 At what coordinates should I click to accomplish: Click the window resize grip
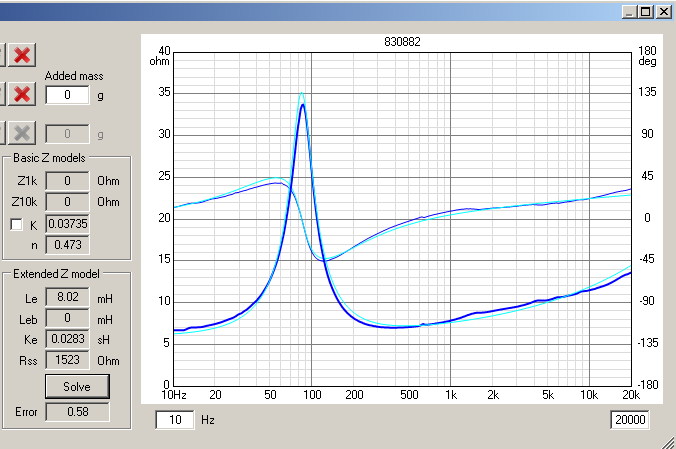(668, 442)
